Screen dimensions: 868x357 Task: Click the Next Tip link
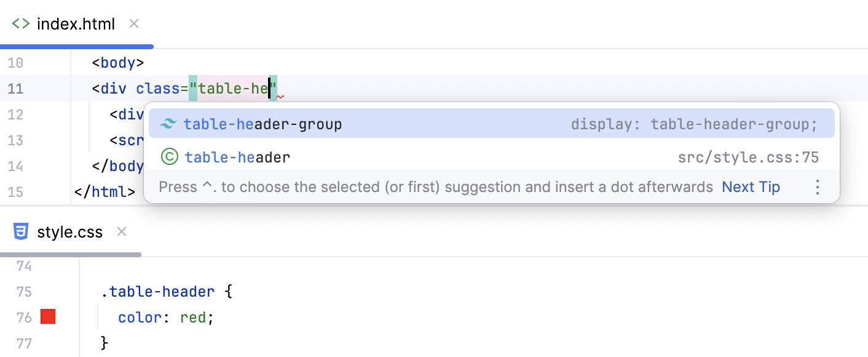(751, 187)
